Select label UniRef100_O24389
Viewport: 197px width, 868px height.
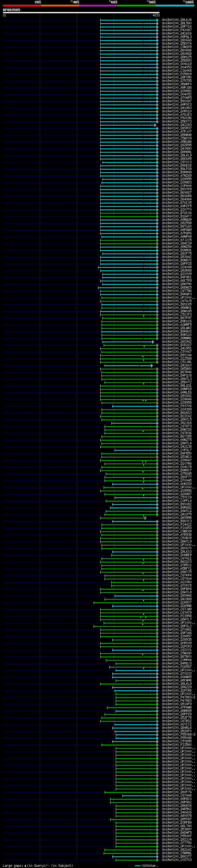pos(176,410)
